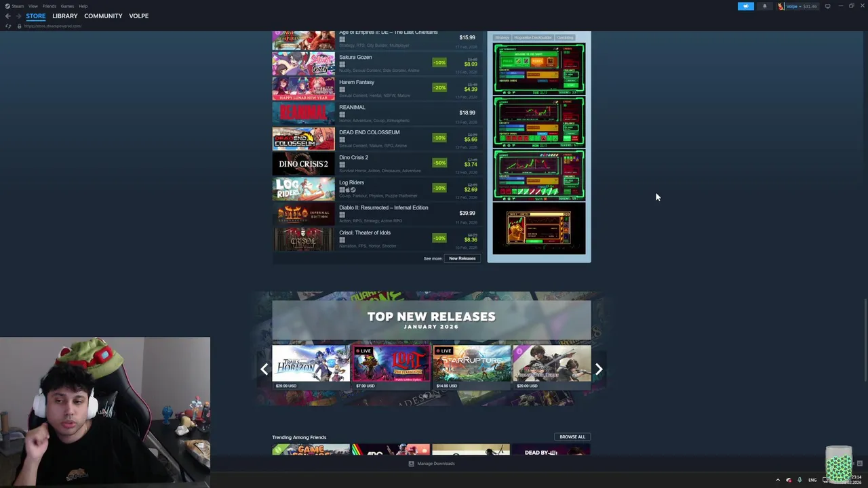Reload the store page
Image resolution: width=868 pixels, height=488 pixels.
point(8,26)
